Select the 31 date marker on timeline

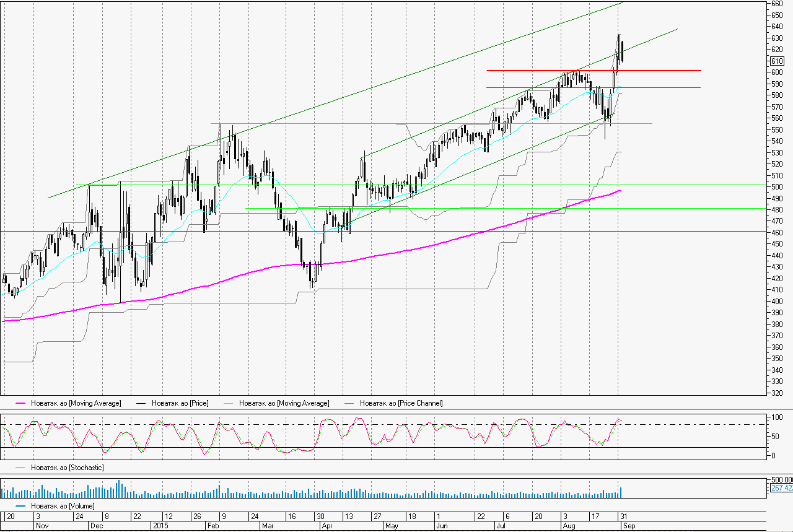point(623,516)
